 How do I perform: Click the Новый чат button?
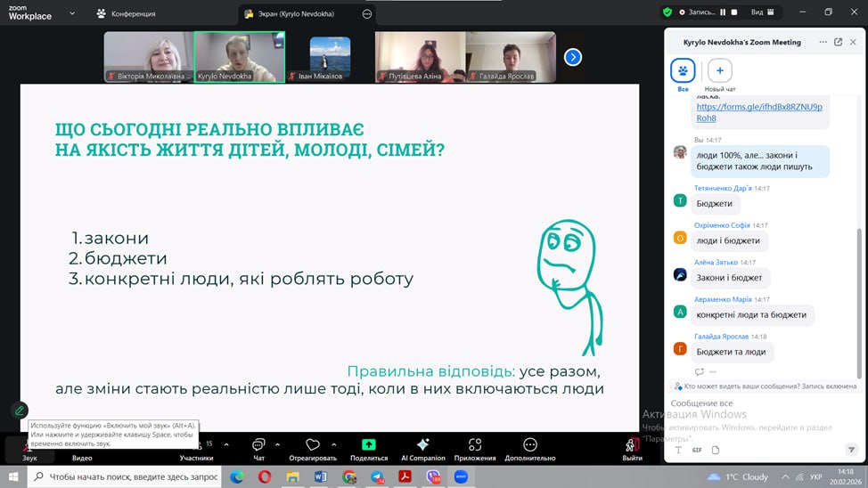click(719, 70)
